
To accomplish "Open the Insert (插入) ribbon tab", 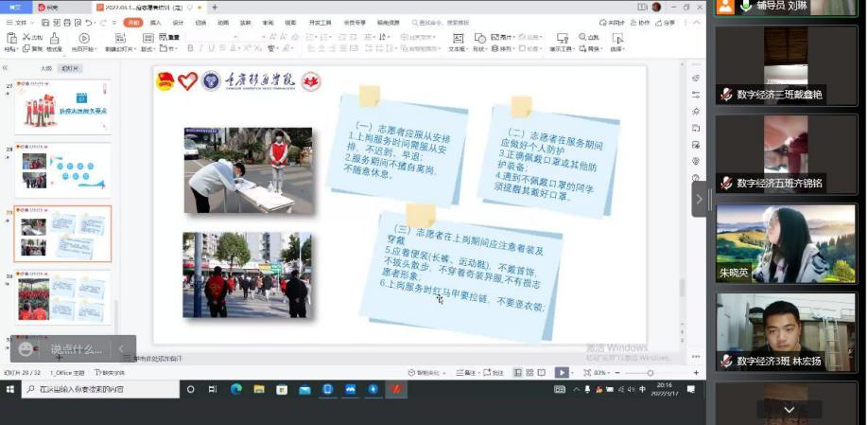I will click(x=155, y=22).
